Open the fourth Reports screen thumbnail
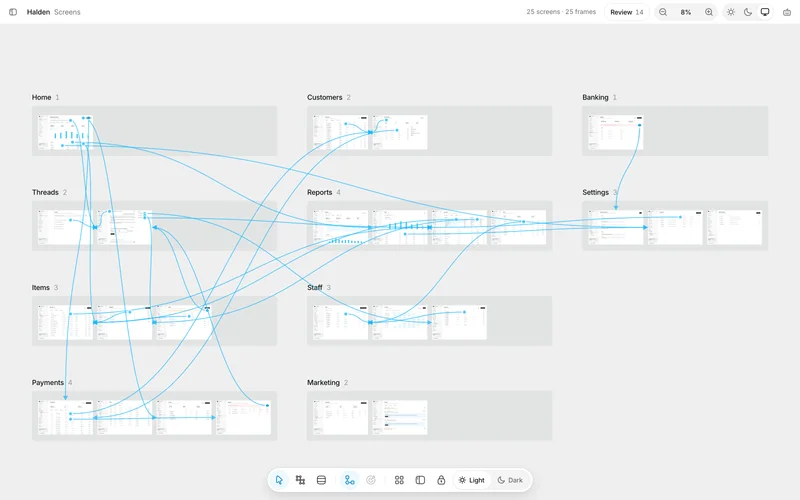Image resolution: width=800 pixels, height=500 pixels. 518,227
